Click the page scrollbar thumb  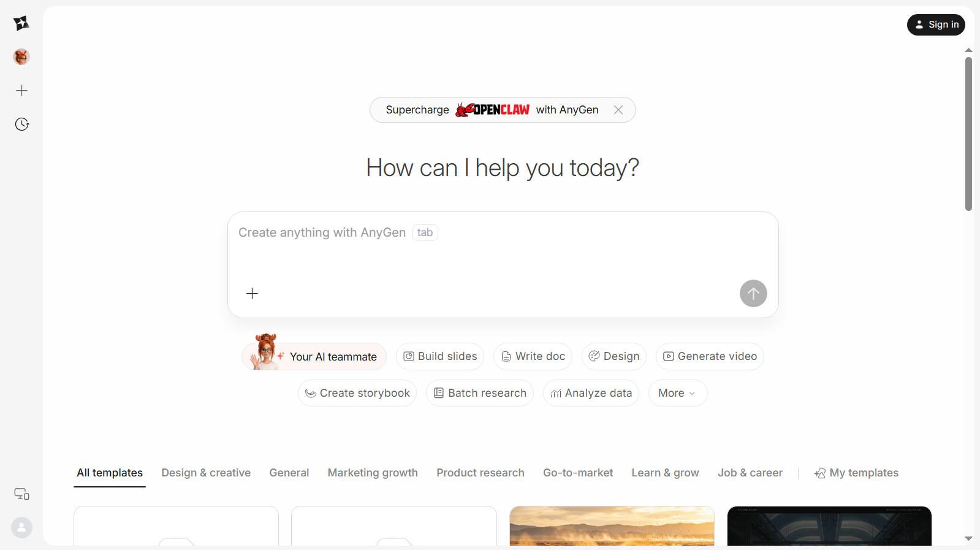click(968, 134)
